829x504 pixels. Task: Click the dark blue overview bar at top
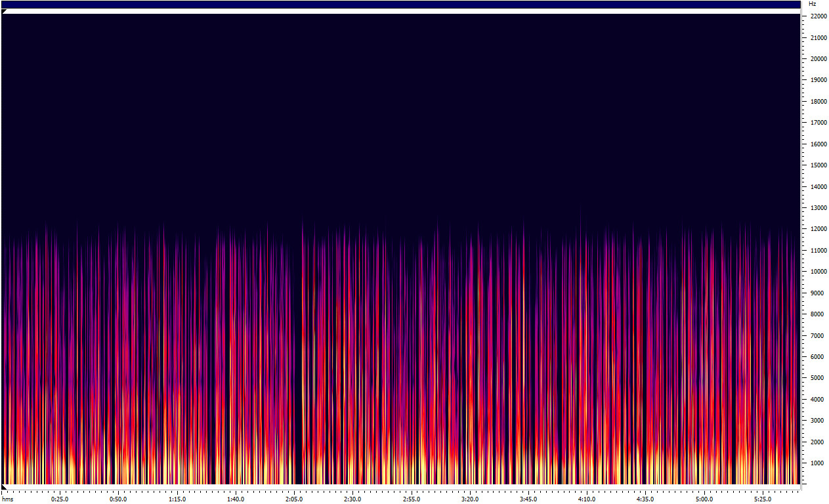400,5
